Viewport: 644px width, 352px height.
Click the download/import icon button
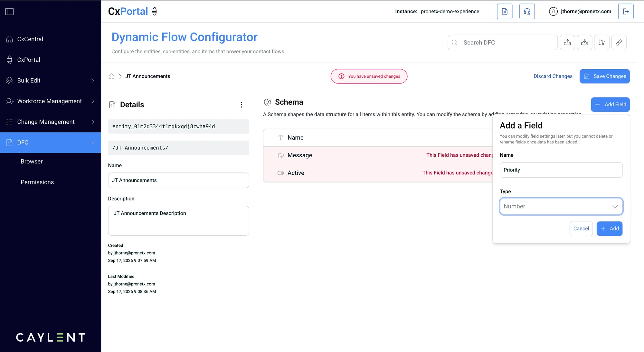click(x=584, y=43)
